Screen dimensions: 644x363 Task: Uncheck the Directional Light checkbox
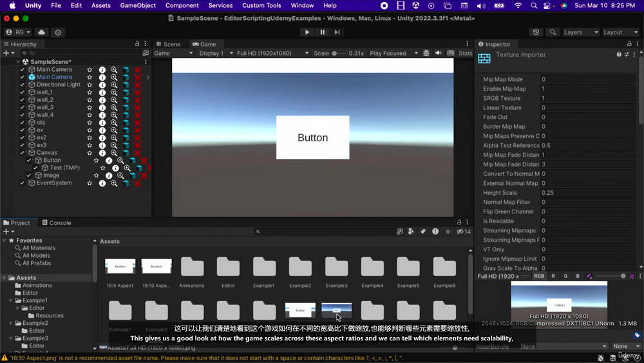[x=22, y=84]
